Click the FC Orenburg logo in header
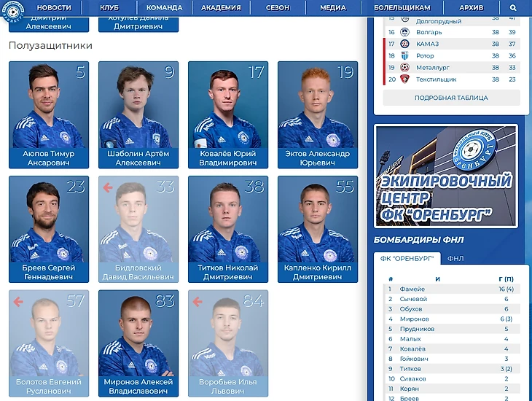532x401 pixels. click(13, 12)
